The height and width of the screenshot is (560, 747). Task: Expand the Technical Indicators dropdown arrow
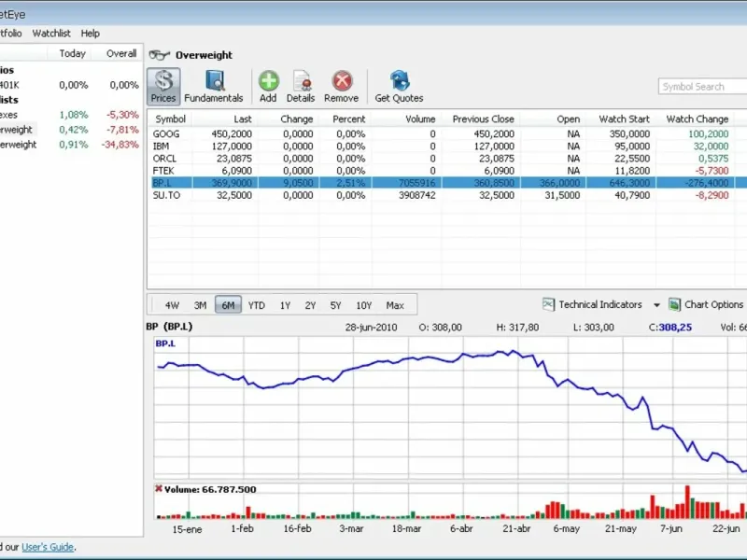click(656, 305)
